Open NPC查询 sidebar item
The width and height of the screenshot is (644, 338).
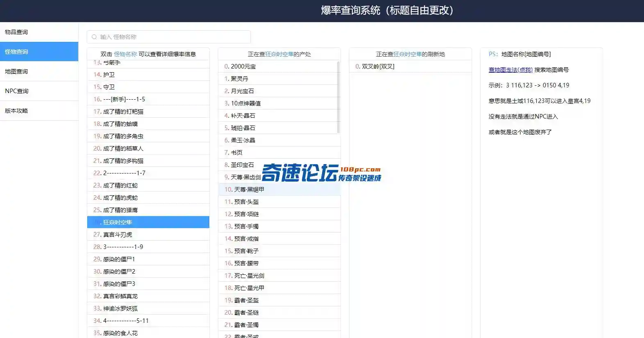[39, 91]
